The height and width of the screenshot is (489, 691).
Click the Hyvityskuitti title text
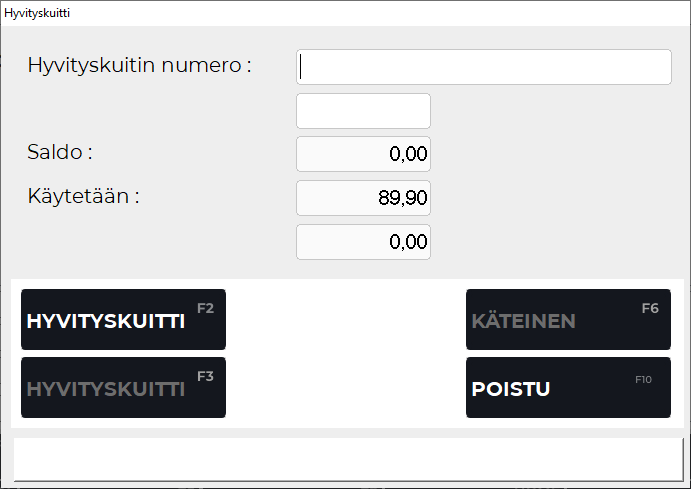point(37,13)
